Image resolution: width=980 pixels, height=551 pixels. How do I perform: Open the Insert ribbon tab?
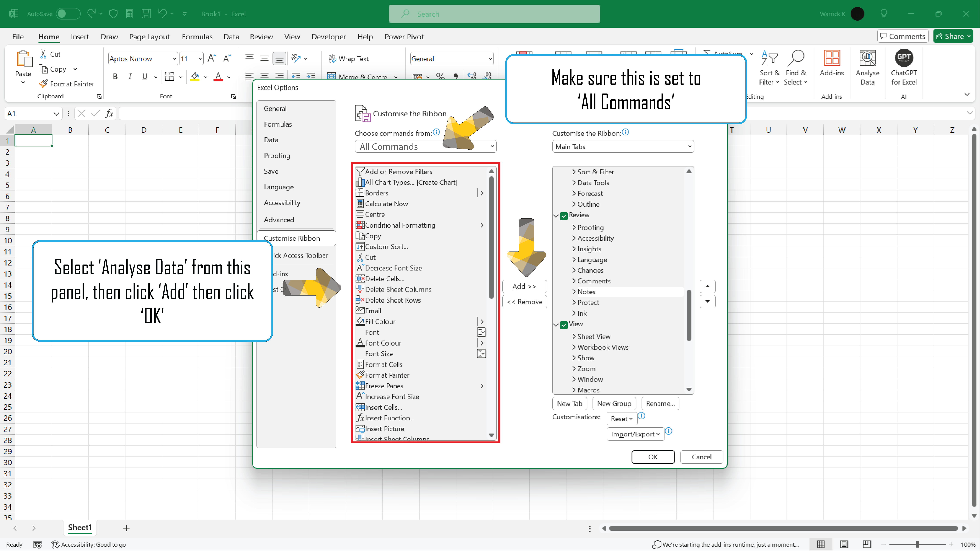coord(80,37)
